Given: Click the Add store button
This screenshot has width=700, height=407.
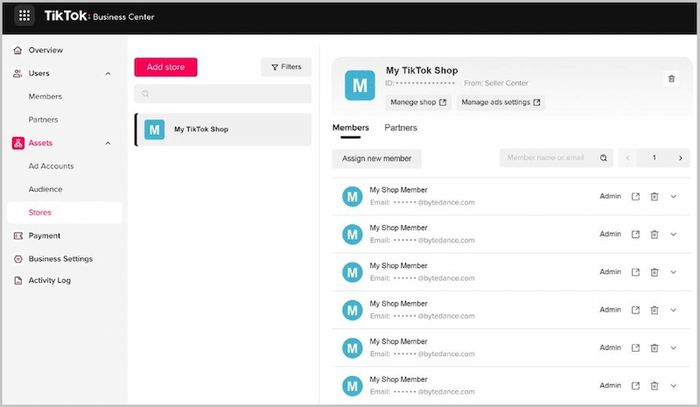Looking at the screenshot, I should (x=166, y=67).
